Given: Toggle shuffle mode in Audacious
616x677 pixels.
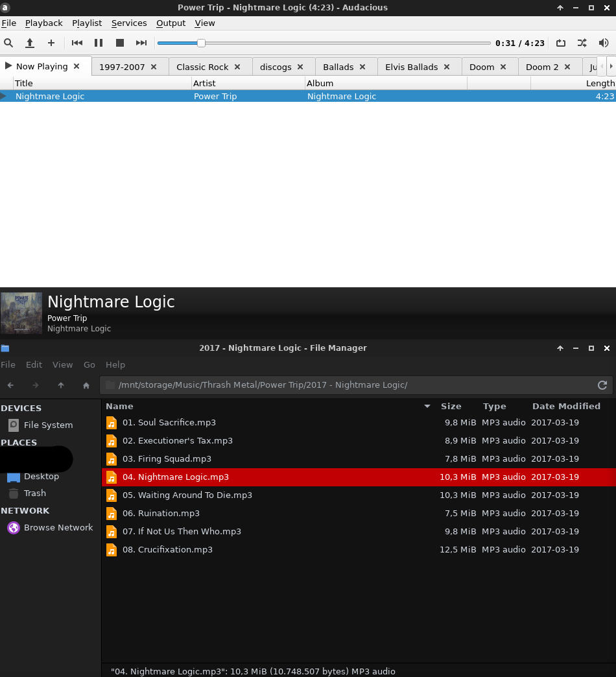Looking at the screenshot, I should tap(582, 43).
